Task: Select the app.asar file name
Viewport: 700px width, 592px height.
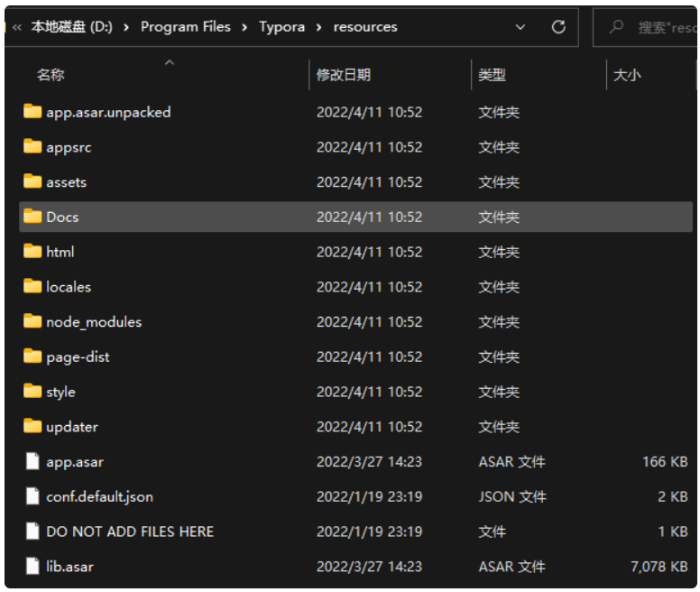Action: coord(75,462)
